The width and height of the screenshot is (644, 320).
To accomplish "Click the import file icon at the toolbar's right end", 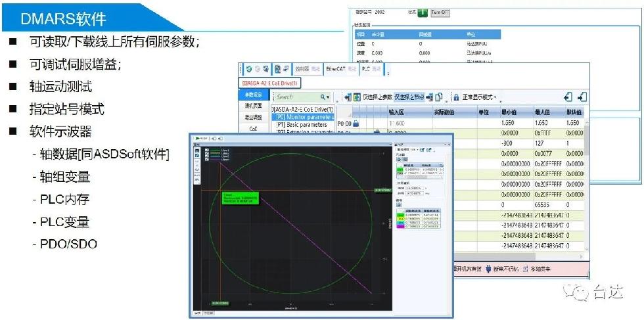I will (x=568, y=97).
